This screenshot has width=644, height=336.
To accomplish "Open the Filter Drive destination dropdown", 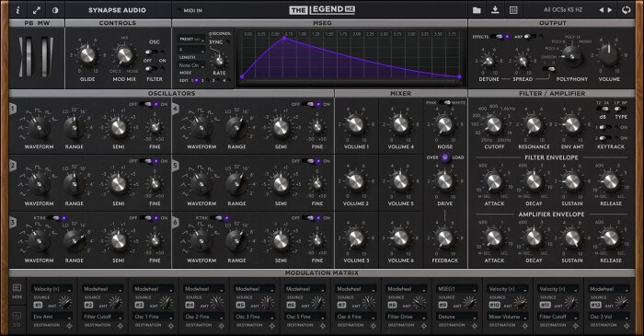I will coord(407,317).
